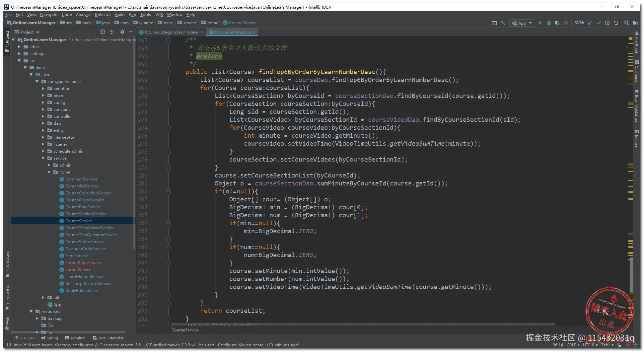
Task: Start debugging with the green bug icon
Action: tap(549, 23)
